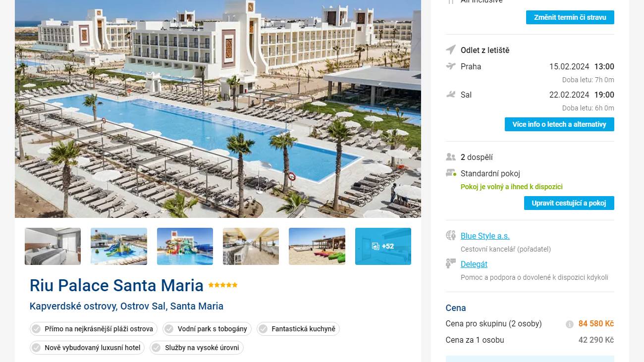View the hotel bedroom thumbnail
The height and width of the screenshot is (362, 644).
pos(53,246)
